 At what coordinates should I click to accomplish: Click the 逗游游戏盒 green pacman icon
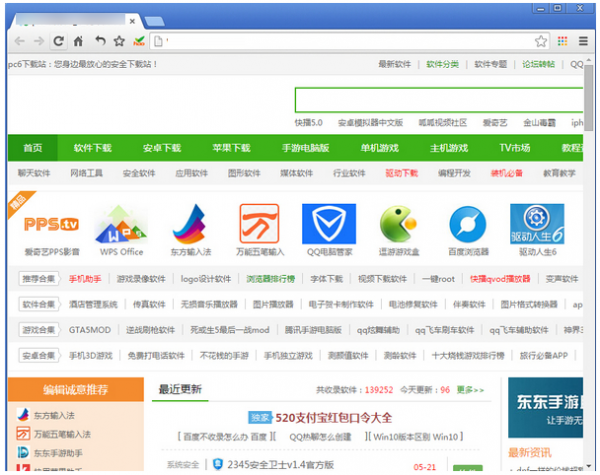(x=398, y=224)
